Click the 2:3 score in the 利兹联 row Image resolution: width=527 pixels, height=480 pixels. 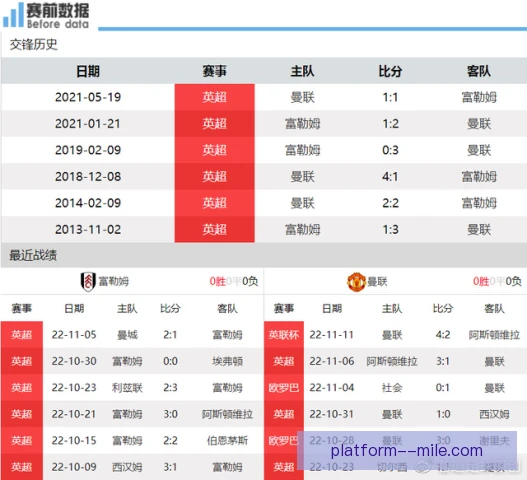[x=170, y=388]
